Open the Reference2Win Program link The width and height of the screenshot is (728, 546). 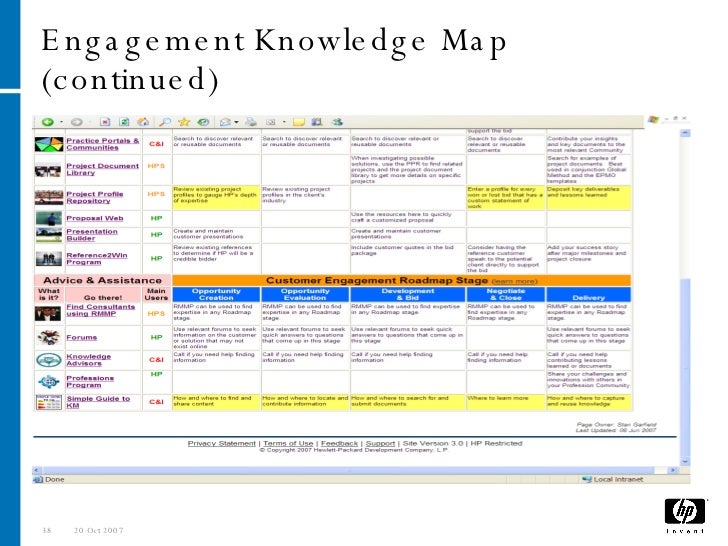tap(97, 259)
